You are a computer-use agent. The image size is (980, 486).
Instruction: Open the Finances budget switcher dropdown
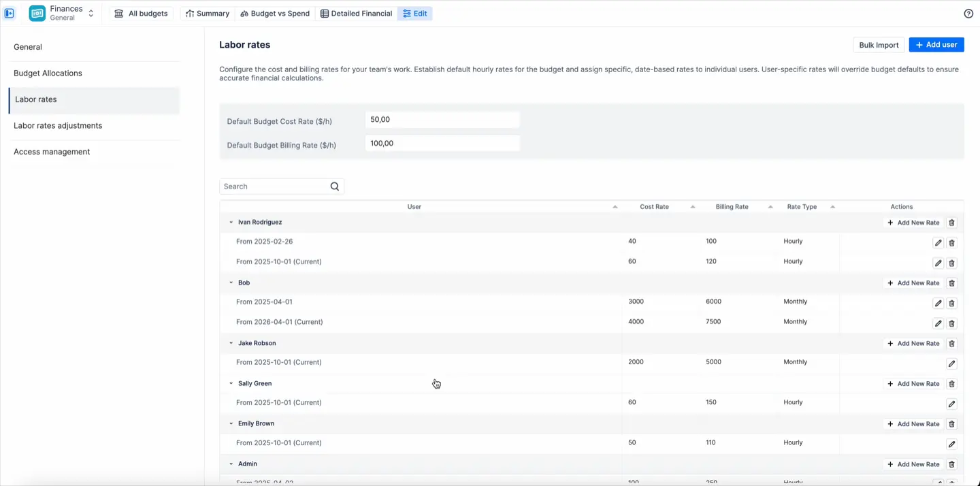point(91,13)
